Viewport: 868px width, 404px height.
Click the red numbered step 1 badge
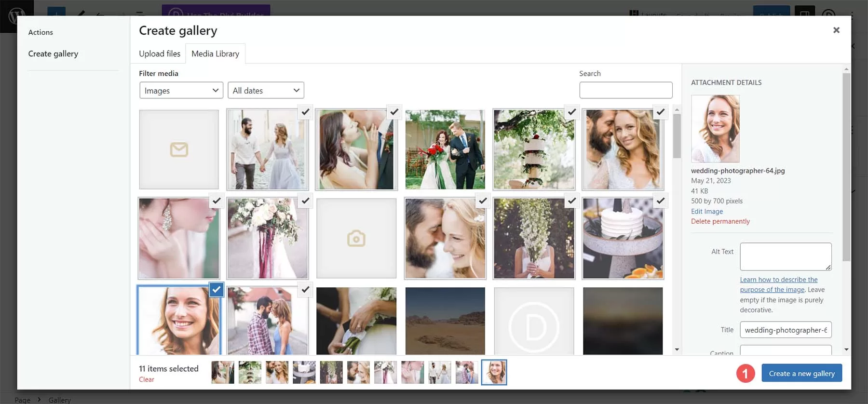(745, 373)
